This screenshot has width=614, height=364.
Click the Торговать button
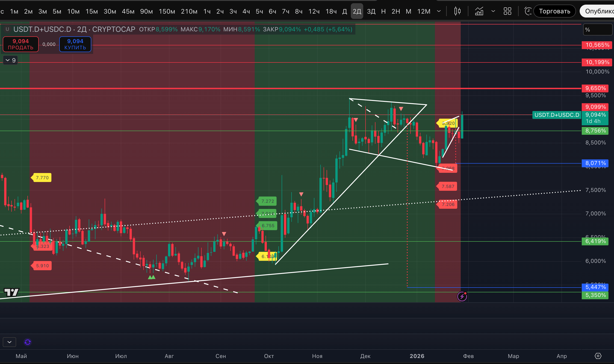click(554, 11)
